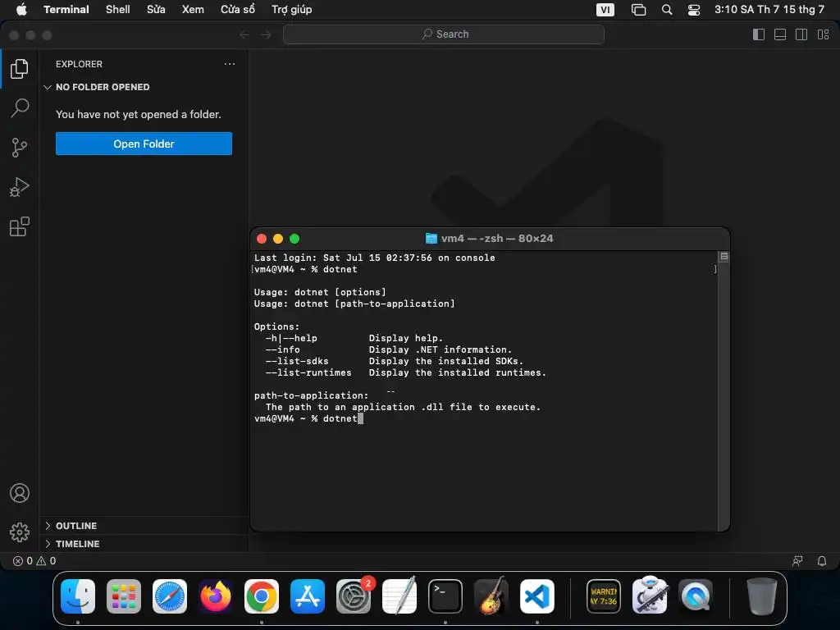
Task: Open the Shell menu
Action: coord(118,9)
